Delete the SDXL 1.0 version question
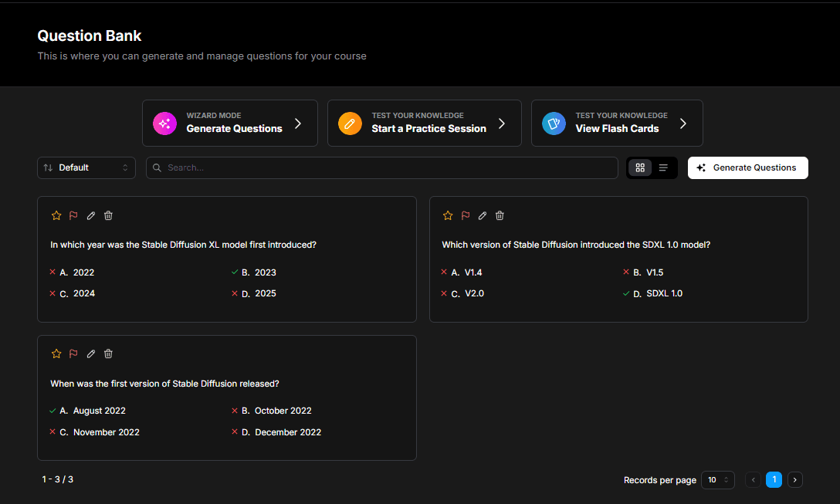This screenshot has width=840, height=504. 500,215
